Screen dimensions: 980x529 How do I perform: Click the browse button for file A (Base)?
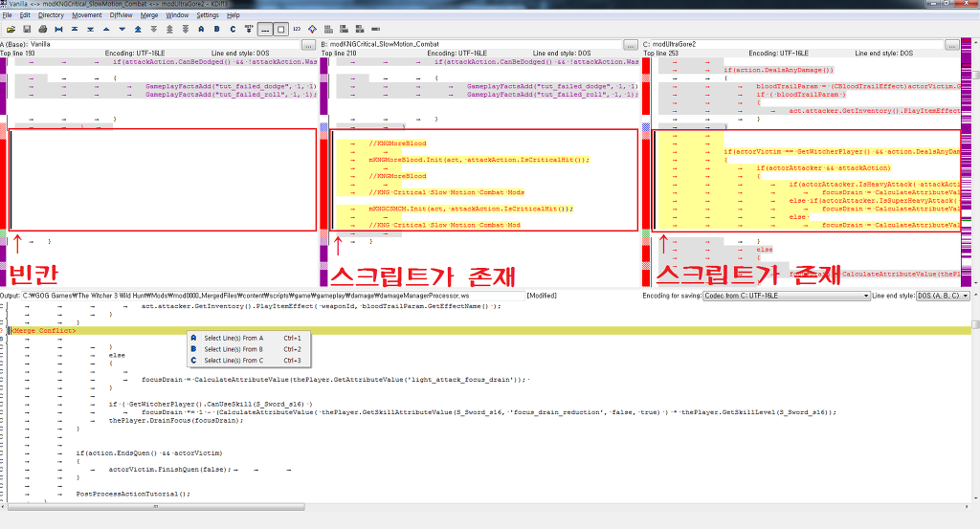point(308,44)
